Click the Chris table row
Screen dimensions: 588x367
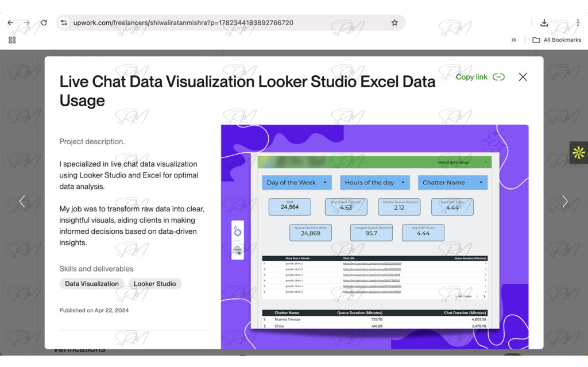374,326
